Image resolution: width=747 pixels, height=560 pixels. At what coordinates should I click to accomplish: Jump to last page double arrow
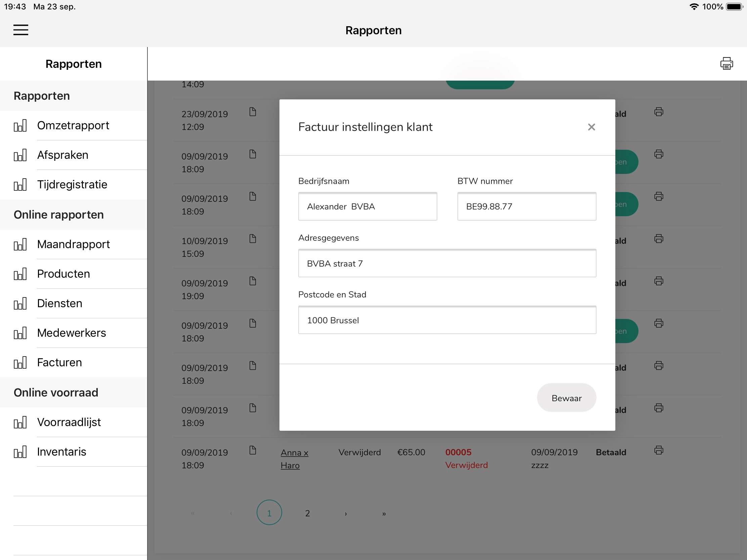pos(384,513)
